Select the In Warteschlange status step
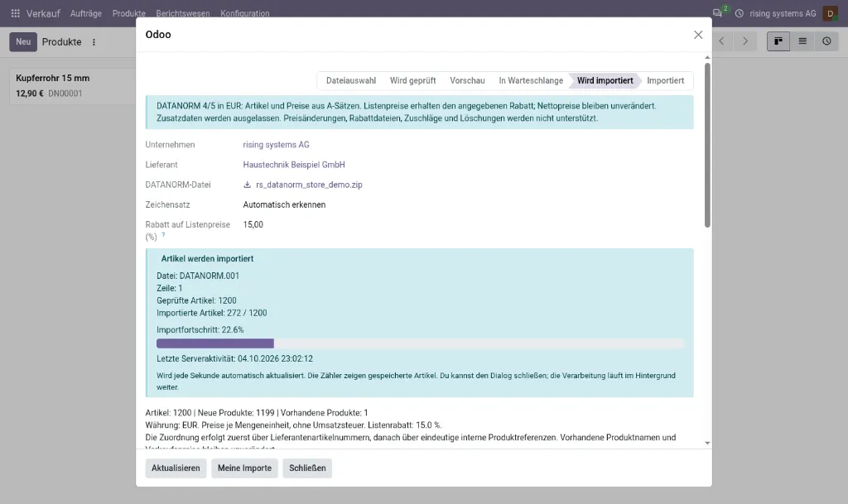 click(x=531, y=80)
